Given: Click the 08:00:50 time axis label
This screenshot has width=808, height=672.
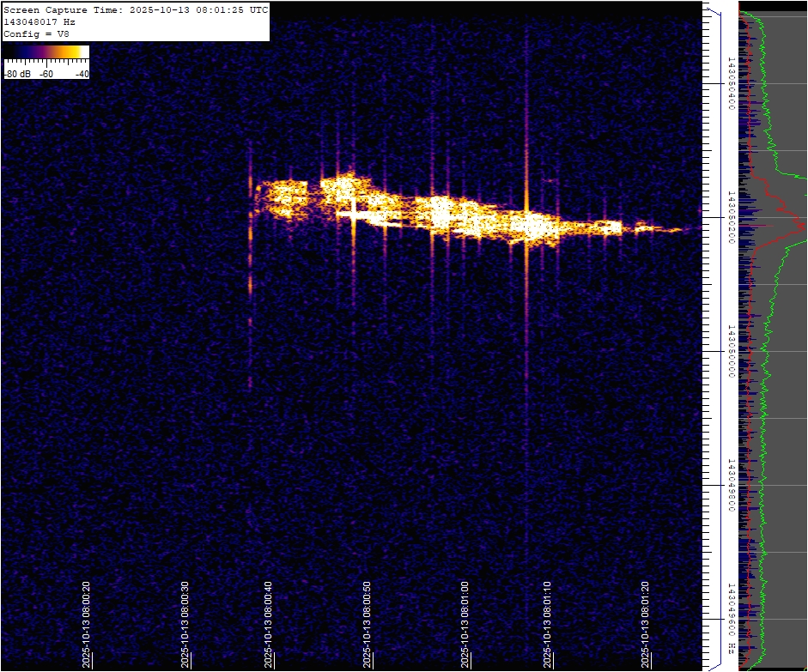Looking at the screenshot, I should click(368, 624).
